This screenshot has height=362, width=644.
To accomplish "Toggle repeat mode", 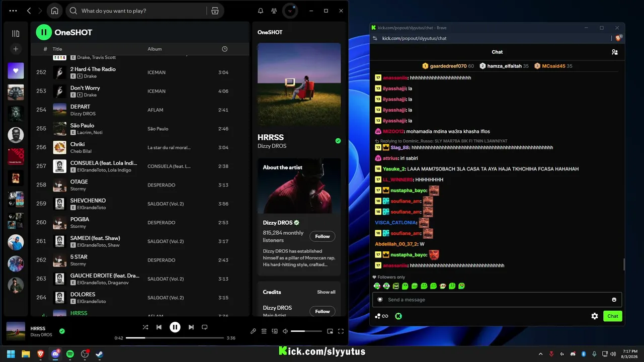I will click(x=204, y=327).
